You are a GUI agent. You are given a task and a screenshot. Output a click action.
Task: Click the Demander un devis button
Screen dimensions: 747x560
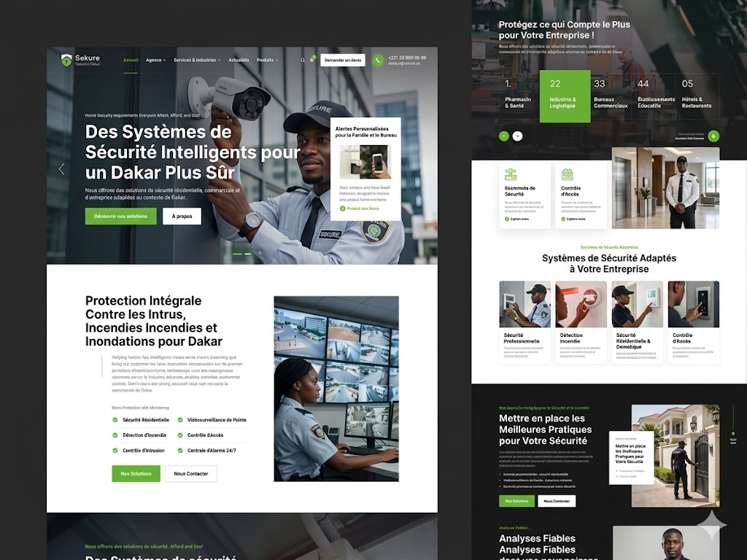[x=344, y=61]
